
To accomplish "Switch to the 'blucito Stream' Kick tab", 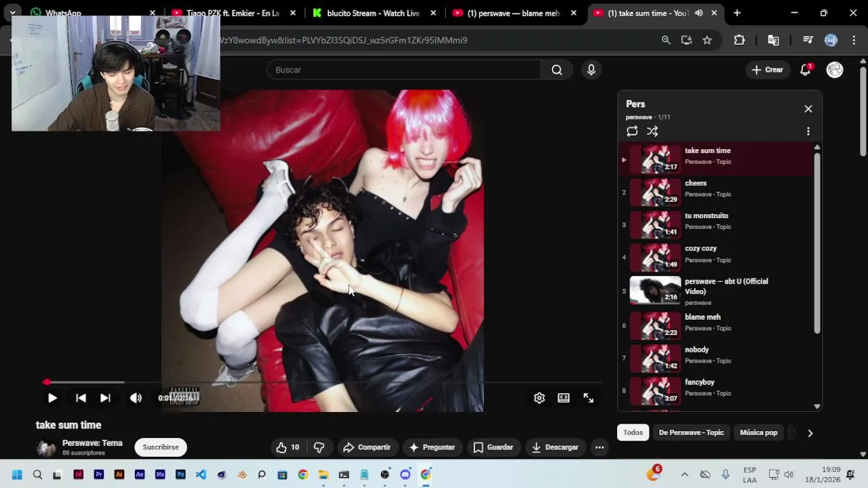I will tap(374, 13).
